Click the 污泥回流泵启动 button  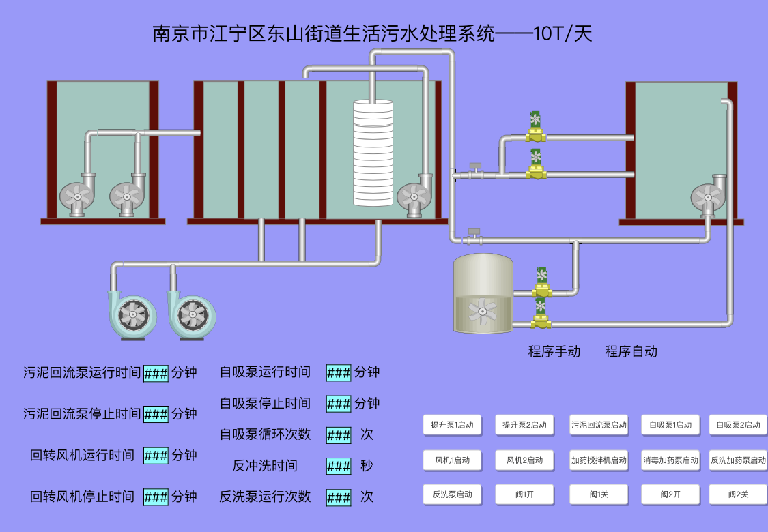point(599,425)
